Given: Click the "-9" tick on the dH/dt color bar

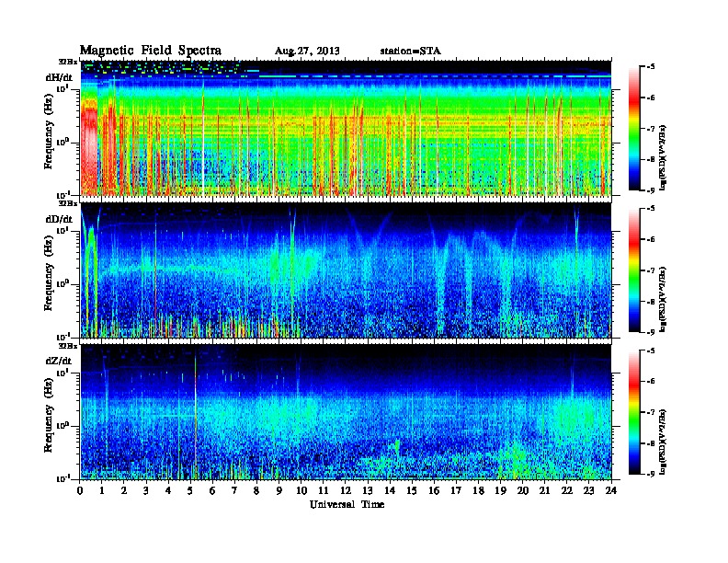Looking at the screenshot, I should coord(650,190).
